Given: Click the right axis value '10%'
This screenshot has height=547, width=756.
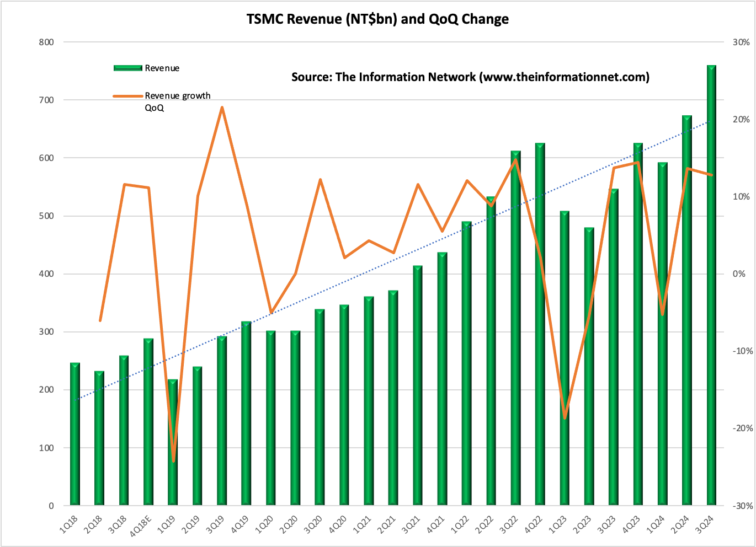Looking at the screenshot, I should pos(742,197).
